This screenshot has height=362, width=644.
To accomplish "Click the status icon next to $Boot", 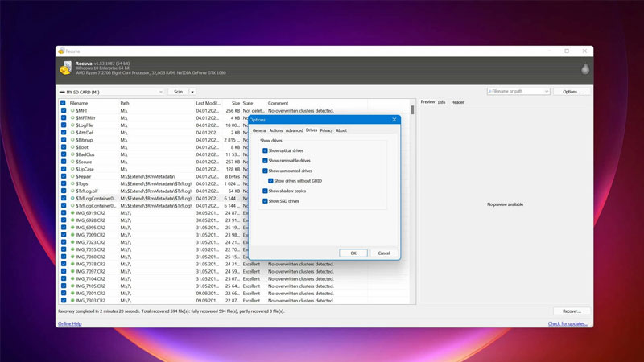I will tap(72, 147).
